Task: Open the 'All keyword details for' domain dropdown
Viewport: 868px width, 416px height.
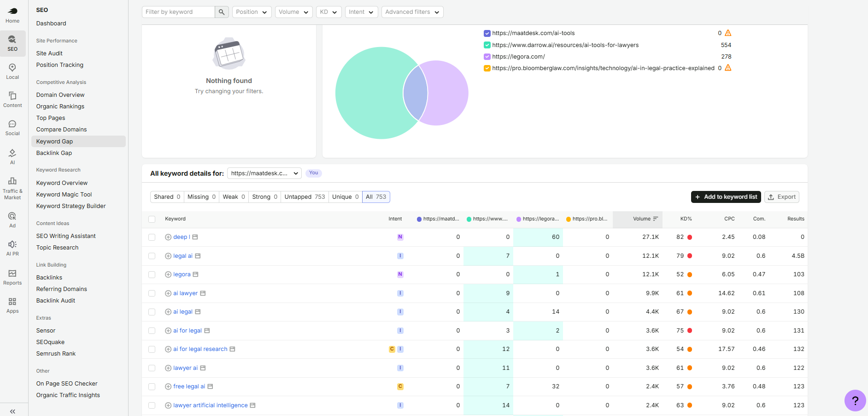Action: click(264, 173)
